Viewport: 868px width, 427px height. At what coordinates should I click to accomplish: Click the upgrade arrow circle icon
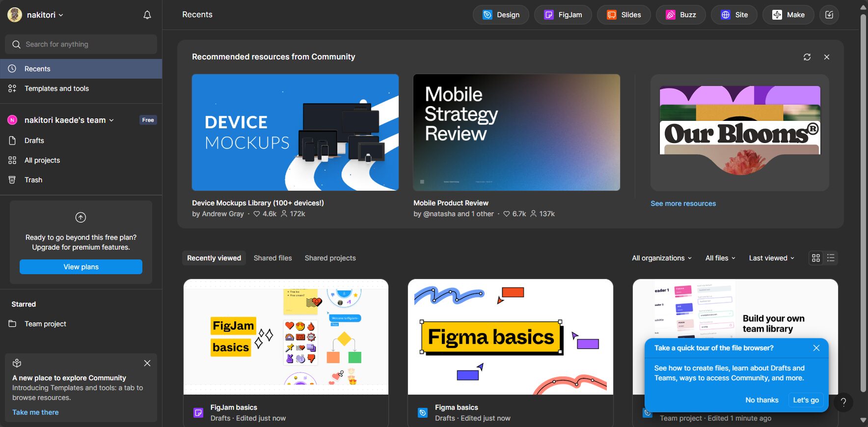[x=81, y=217]
